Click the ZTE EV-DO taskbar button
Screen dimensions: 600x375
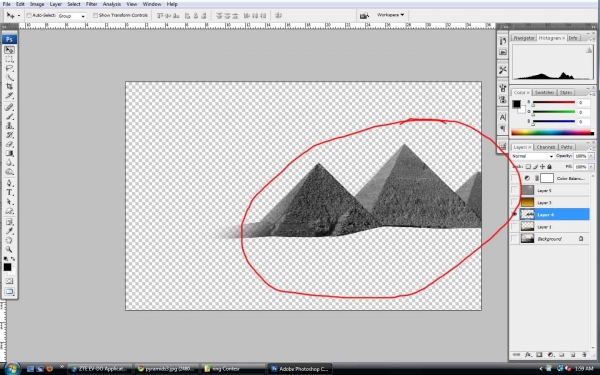tap(100, 369)
